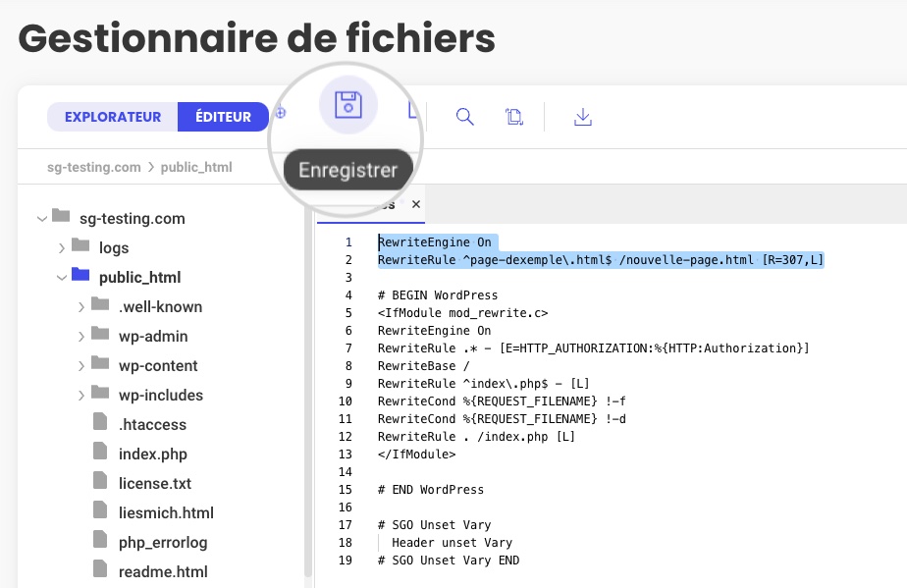
Task: Switch to the EXPLORATEUR tab
Action: coord(113,117)
